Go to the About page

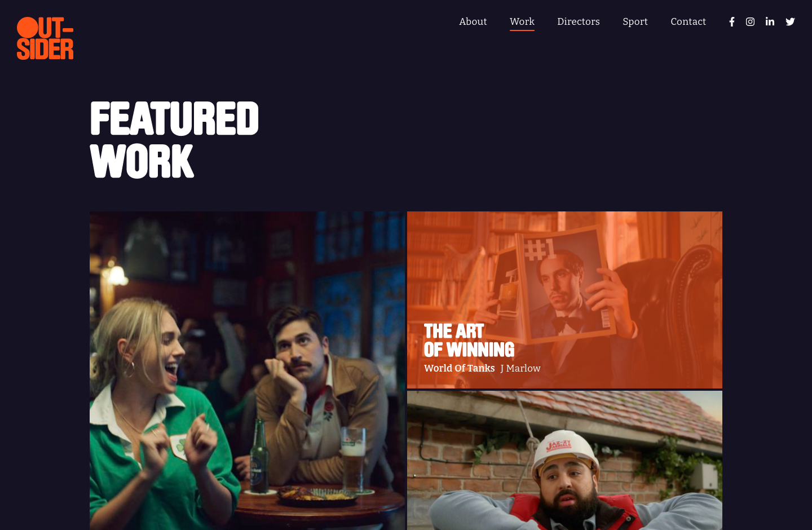473,21
